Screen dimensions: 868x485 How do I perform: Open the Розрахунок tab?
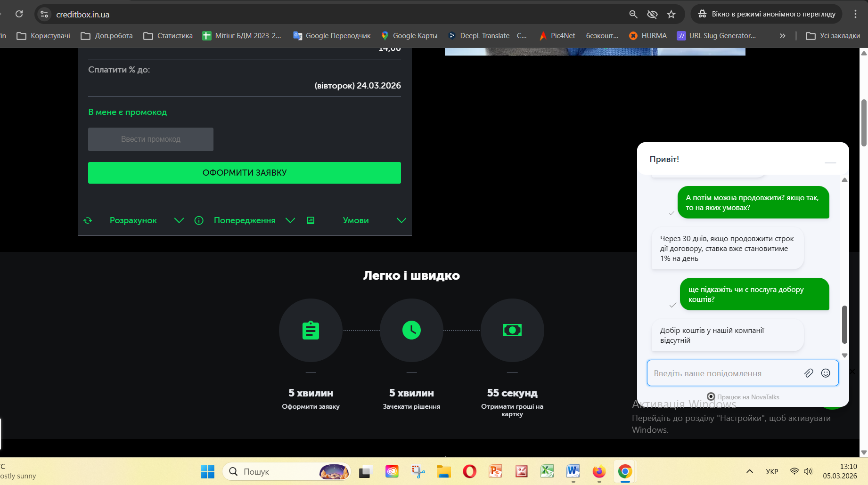pos(133,220)
